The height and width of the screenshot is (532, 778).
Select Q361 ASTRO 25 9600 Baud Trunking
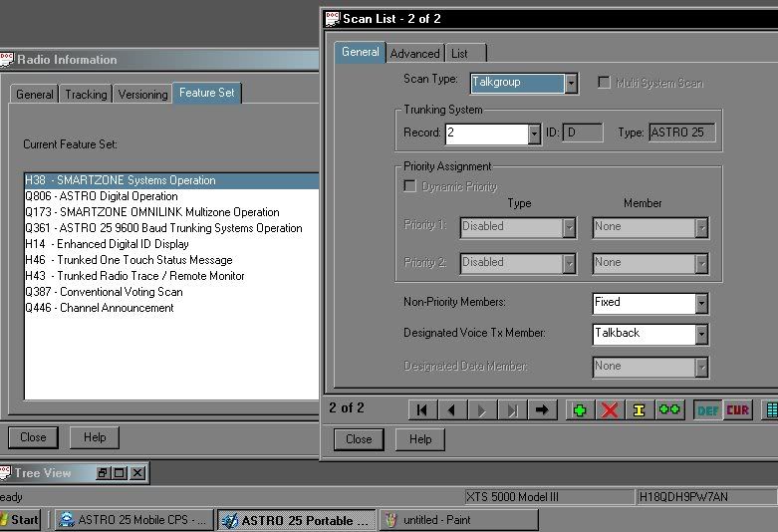pos(171,228)
